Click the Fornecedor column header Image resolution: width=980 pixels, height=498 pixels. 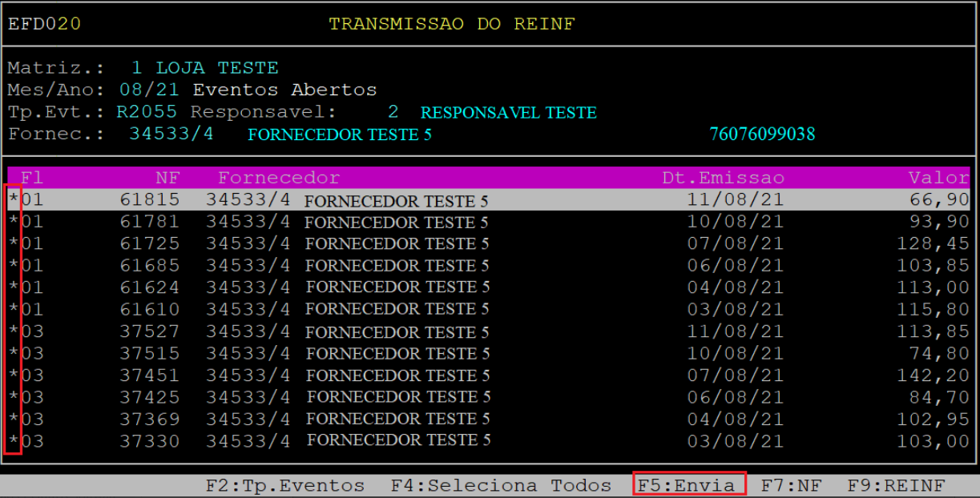(x=279, y=178)
